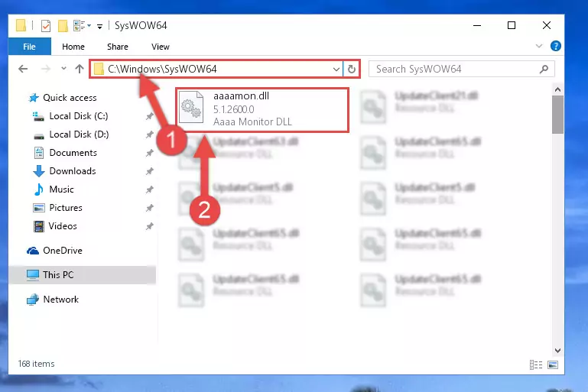Open Music in the navigation pane
The height and width of the screenshot is (392, 588).
pyautogui.click(x=61, y=190)
